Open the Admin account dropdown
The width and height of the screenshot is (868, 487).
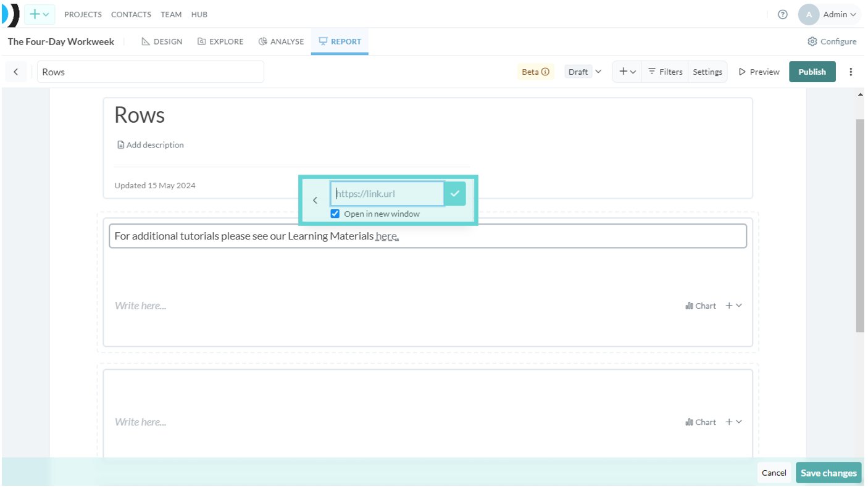840,14
